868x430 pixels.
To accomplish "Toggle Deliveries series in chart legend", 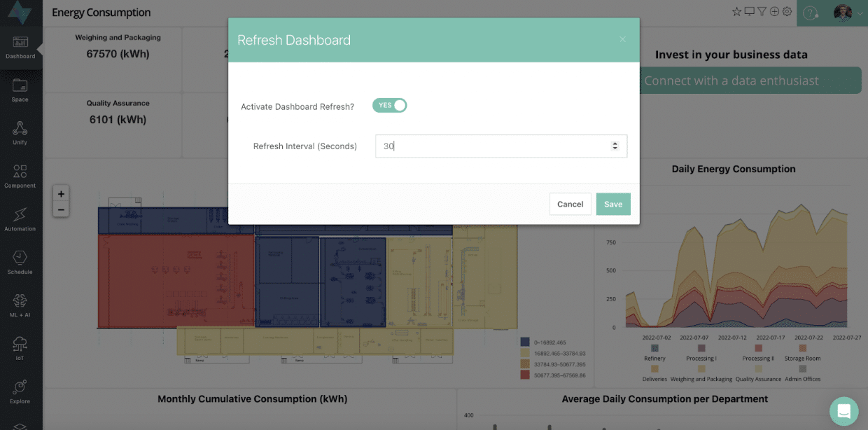I will coord(654,373).
